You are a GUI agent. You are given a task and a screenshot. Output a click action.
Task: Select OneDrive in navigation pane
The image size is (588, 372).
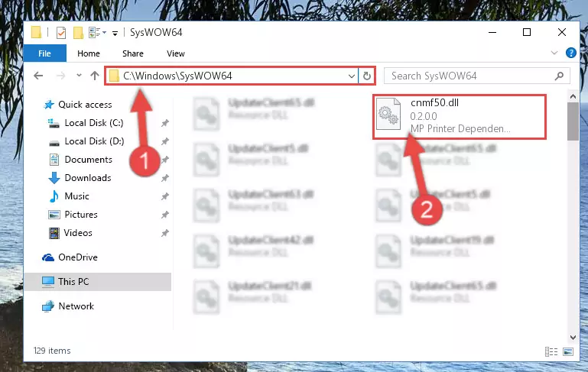tap(78, 257)
